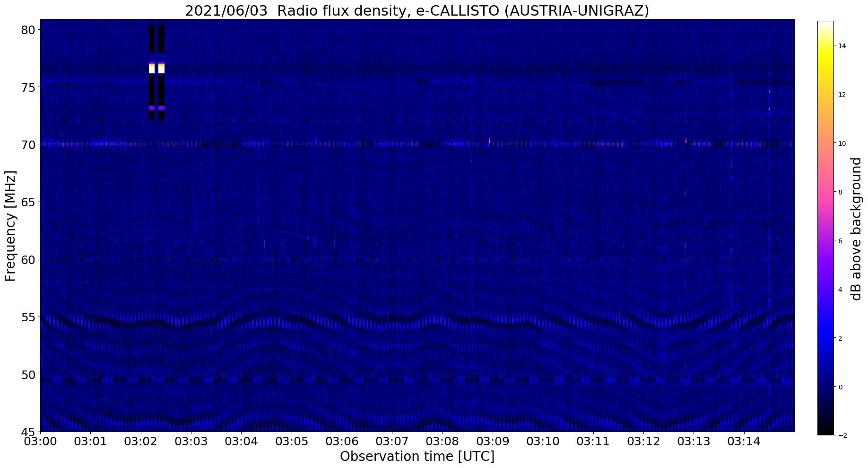Click the yellow region of the colorbar
Viewport: 868px width, 468px height.
point(825,57)
